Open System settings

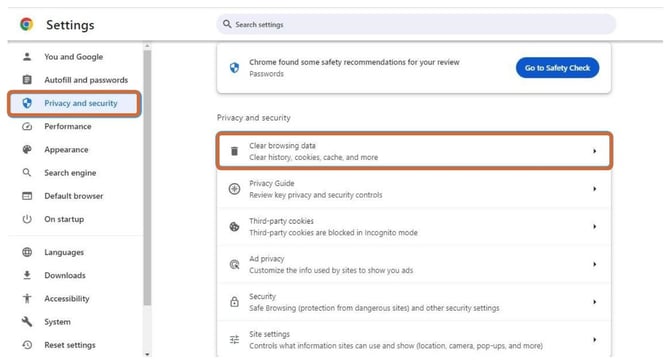[x=57, y=321]
